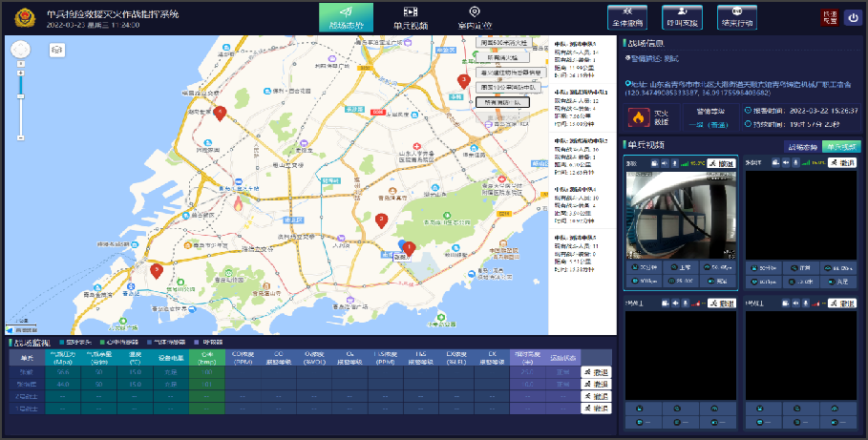The height and width of the screenshot is (440, 868).
Task: Click the map pan compass control
Action: pos(20,51)
